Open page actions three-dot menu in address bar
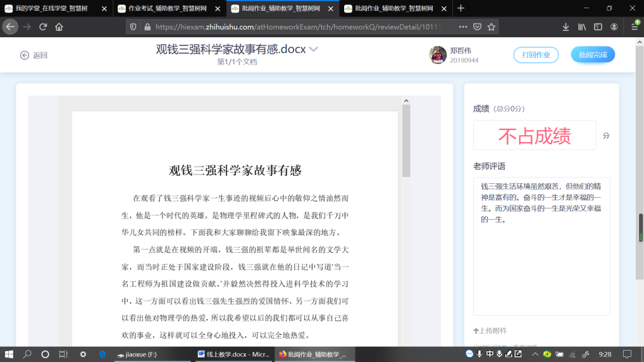The height and width of the screenshot is (362, 644). (463, 27)
